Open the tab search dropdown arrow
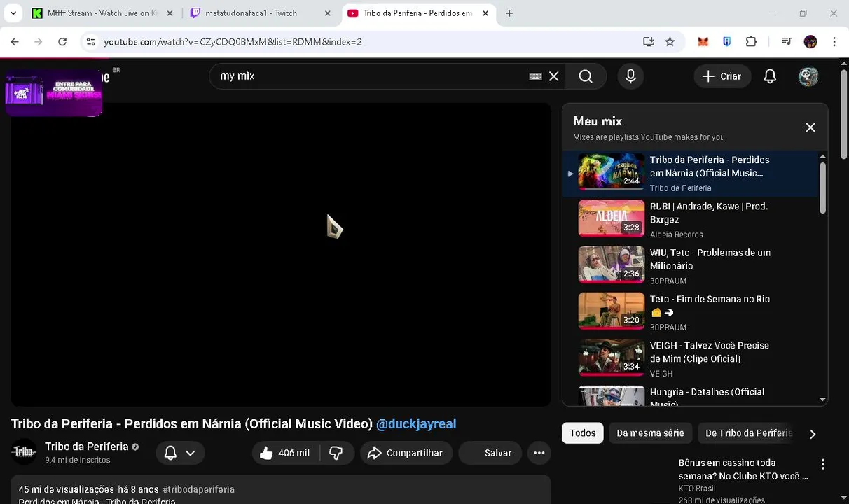Viewport: 849px width, 504px height. 13,13
